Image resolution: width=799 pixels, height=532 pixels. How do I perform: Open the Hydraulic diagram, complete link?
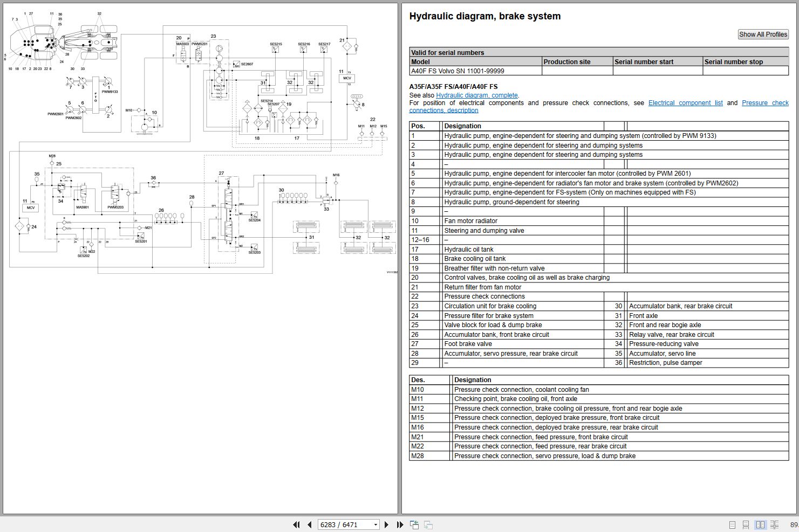(x=476, y=95)
